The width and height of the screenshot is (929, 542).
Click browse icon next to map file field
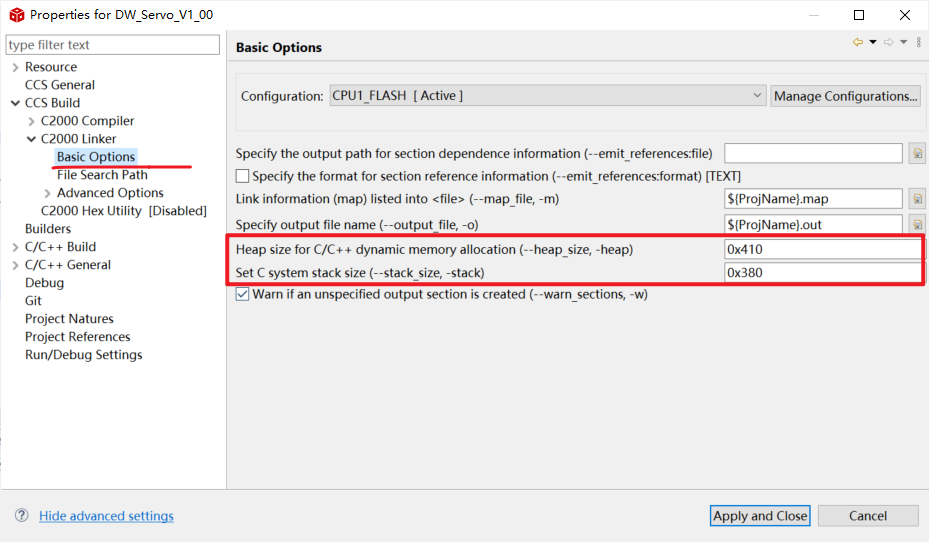(x=917, y=198)
